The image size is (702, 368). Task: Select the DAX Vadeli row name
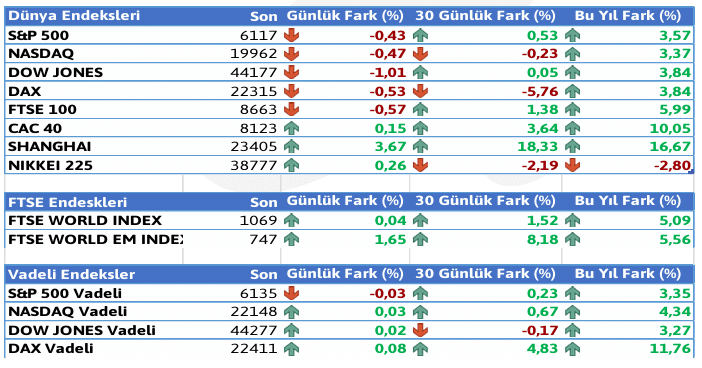[x=51, y=348]
